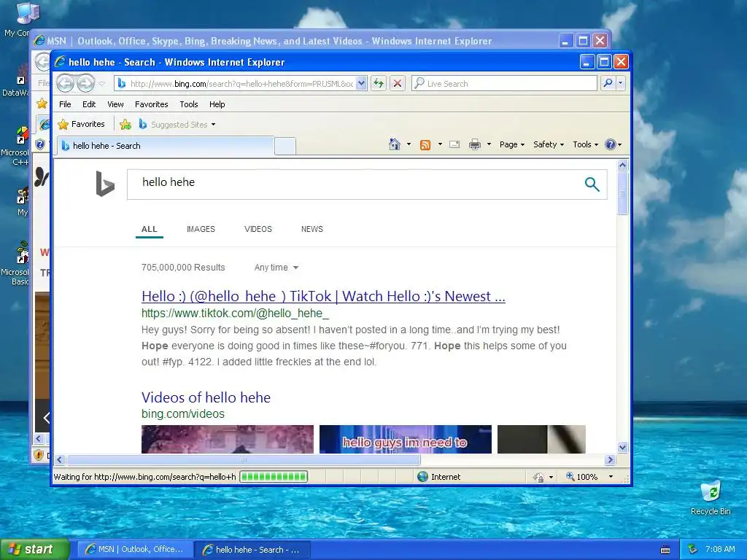This screenshot has height=560, width=747.
Task: Open the Help menu
Action: (217, 104)
